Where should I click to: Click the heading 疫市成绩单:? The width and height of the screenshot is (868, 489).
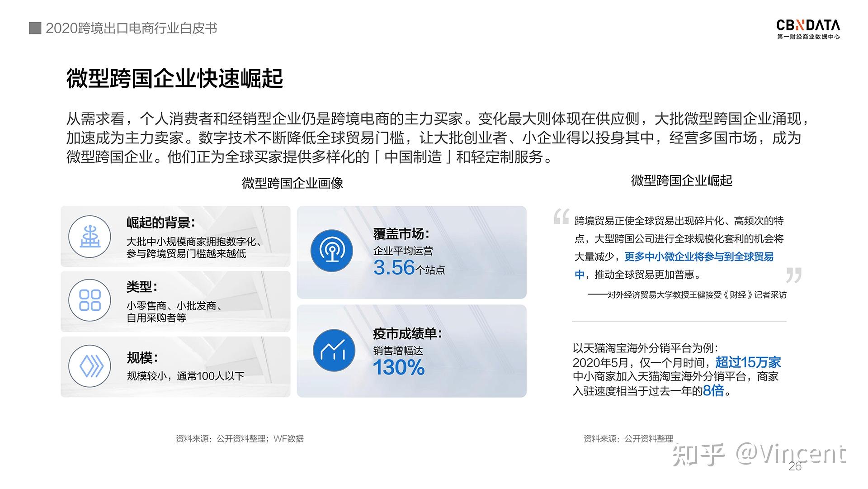pos(407,334)
